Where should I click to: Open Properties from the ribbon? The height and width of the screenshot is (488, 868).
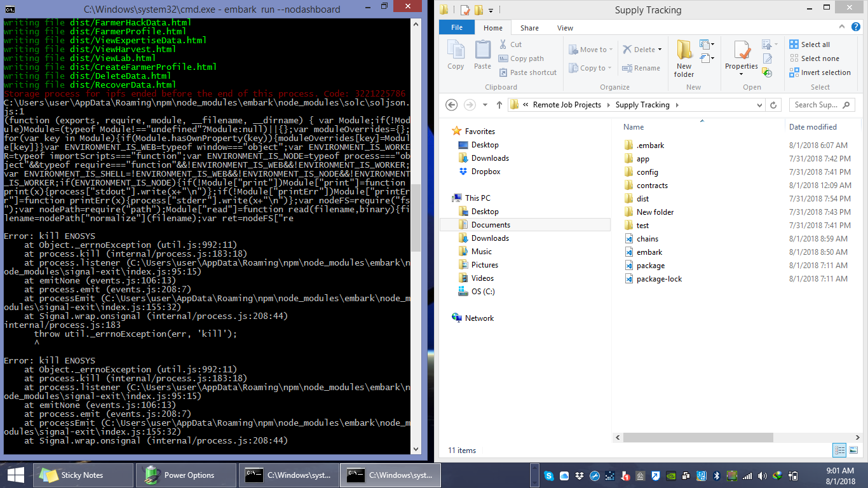click(x=741, y=57)
